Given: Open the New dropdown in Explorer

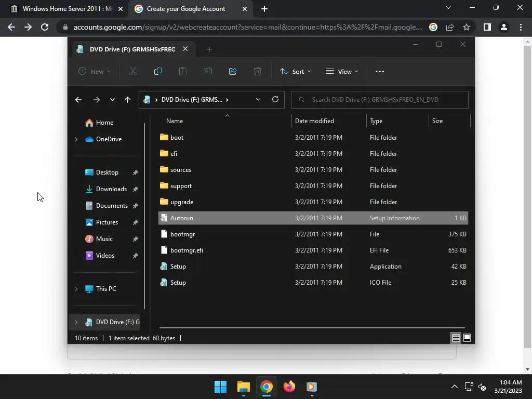Looking at the screenshot, I should point(95,72).
